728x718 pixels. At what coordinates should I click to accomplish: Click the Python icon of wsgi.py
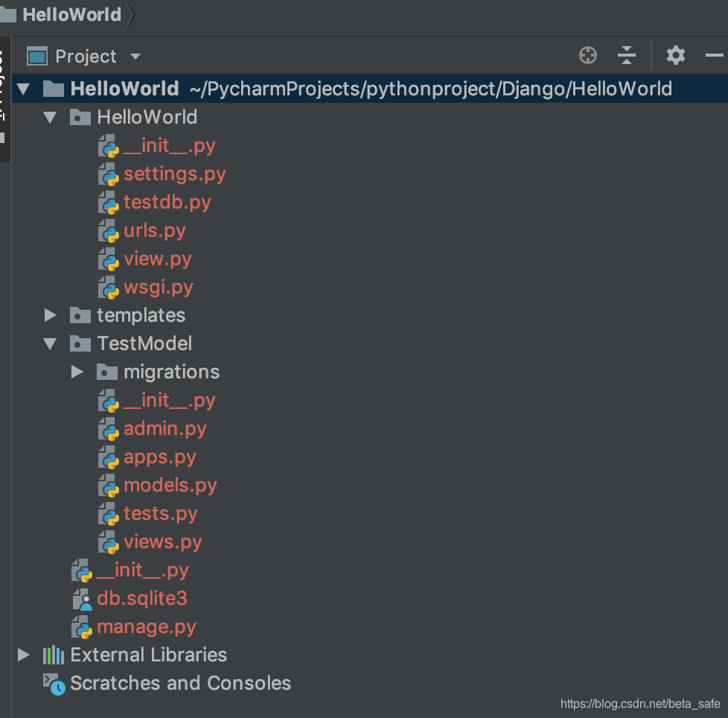tap(109, 288)
